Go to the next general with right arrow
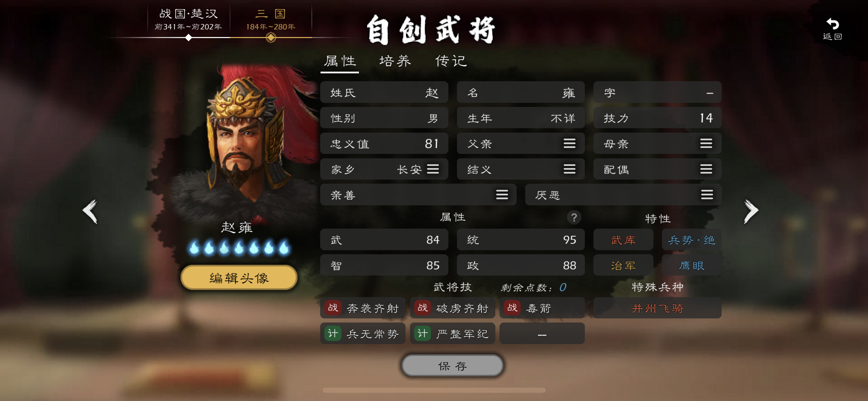The image size is (868, 401). tap(751, 211)
